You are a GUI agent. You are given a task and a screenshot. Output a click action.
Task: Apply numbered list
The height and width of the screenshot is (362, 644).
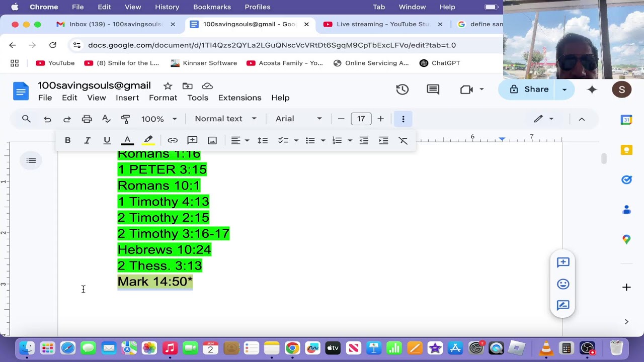(337, 140)
